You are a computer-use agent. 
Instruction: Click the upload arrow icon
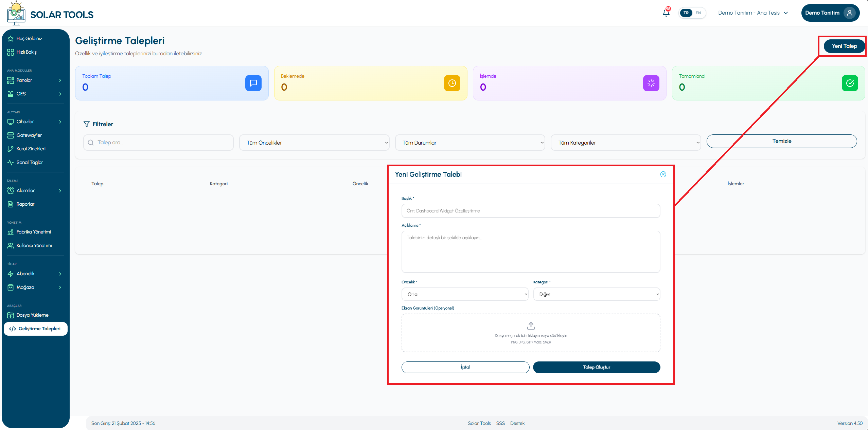click(x=531, y=326)
